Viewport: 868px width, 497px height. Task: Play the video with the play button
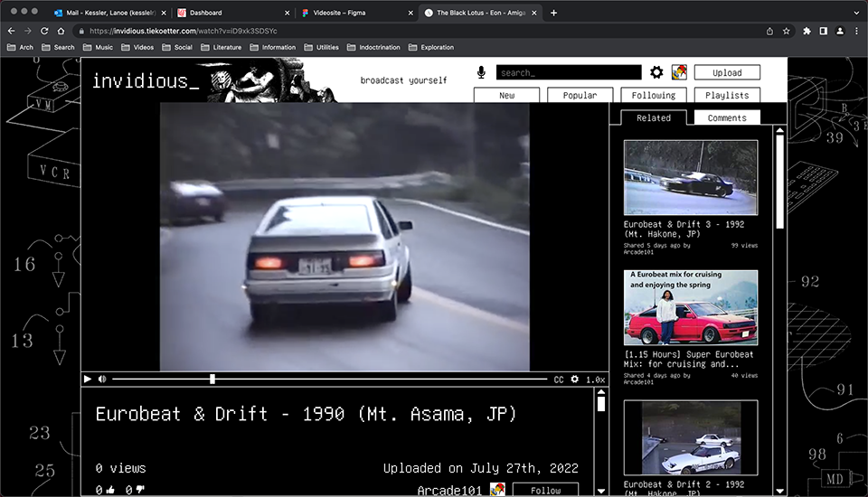coord(88,380)
